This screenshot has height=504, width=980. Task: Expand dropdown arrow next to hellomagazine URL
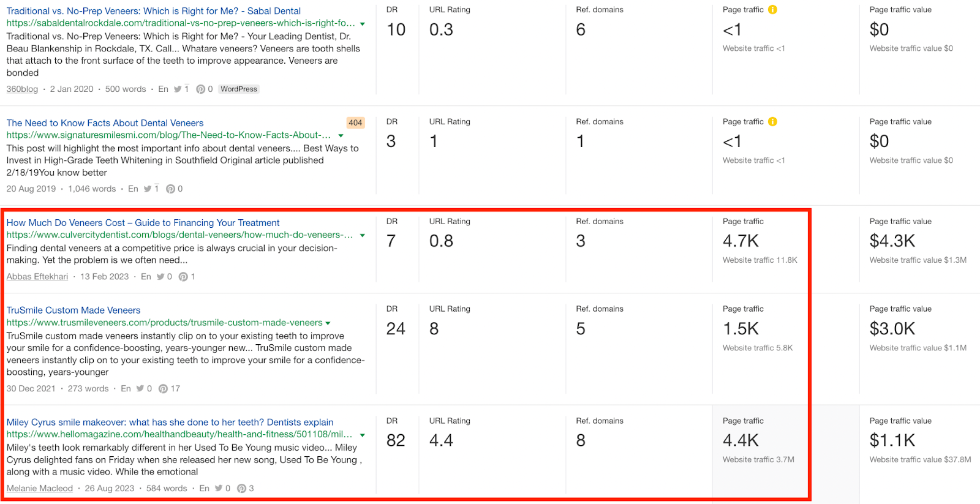[363, 435]
